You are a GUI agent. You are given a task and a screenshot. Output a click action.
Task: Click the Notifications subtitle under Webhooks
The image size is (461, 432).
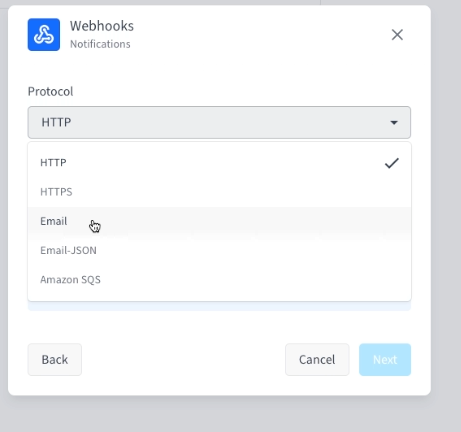point(100,44)
